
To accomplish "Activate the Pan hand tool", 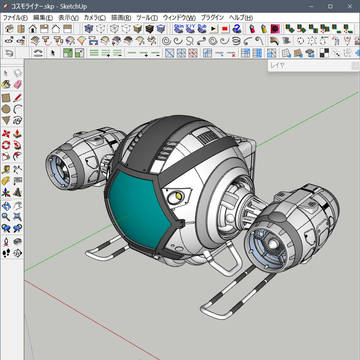I will 17,206.
